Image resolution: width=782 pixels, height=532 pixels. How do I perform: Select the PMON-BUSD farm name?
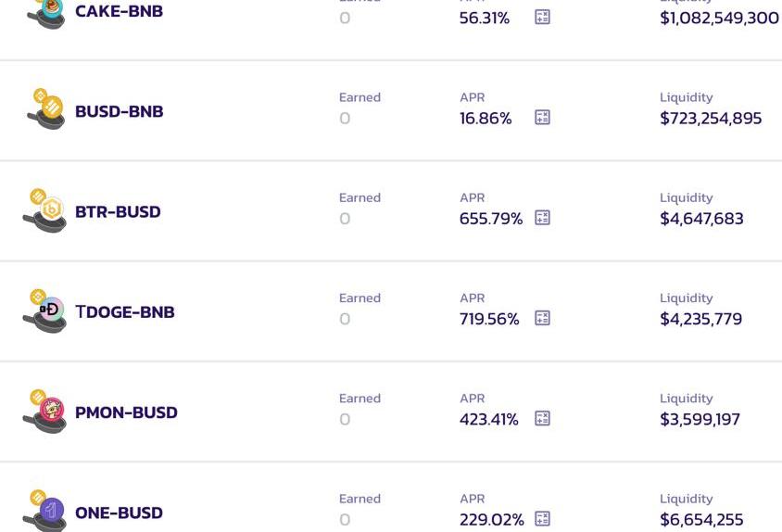[x=126, y=412]
